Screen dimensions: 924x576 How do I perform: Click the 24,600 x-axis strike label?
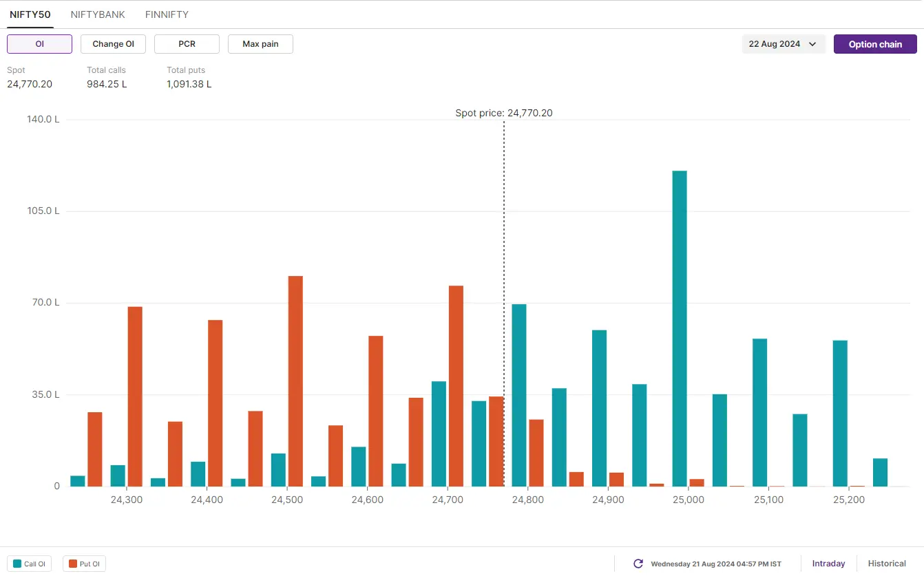pos(367,500)
